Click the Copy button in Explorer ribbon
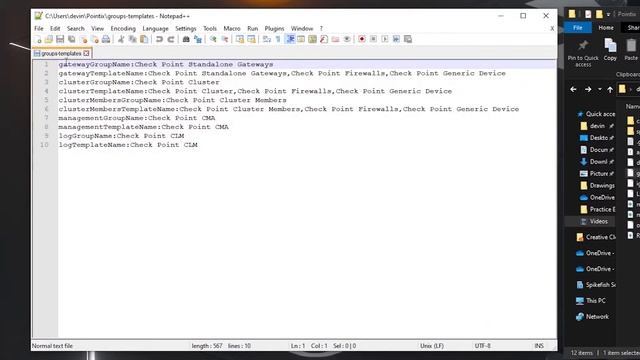 click(x=610, y=50)
